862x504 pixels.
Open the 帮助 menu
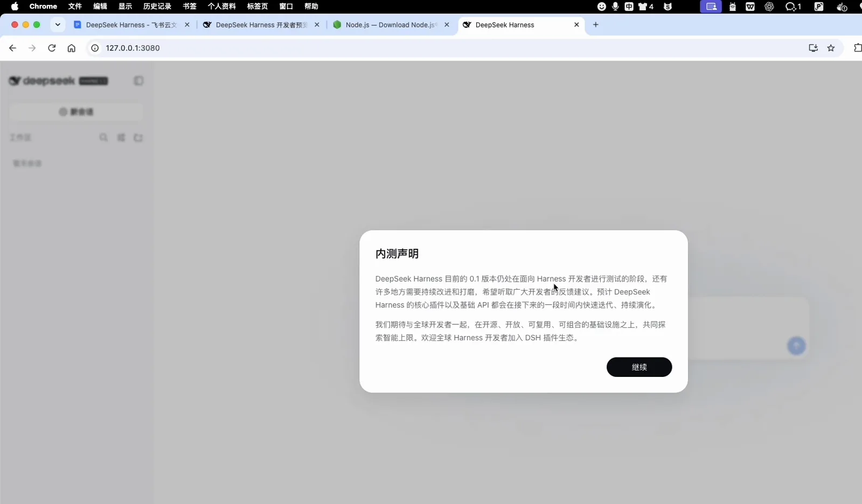[311, 6]
